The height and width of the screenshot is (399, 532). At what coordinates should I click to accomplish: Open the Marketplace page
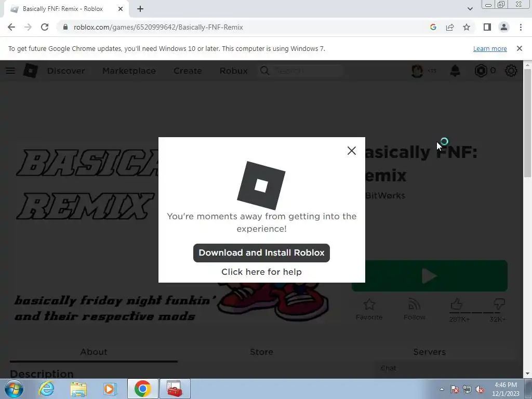point(129,71)
